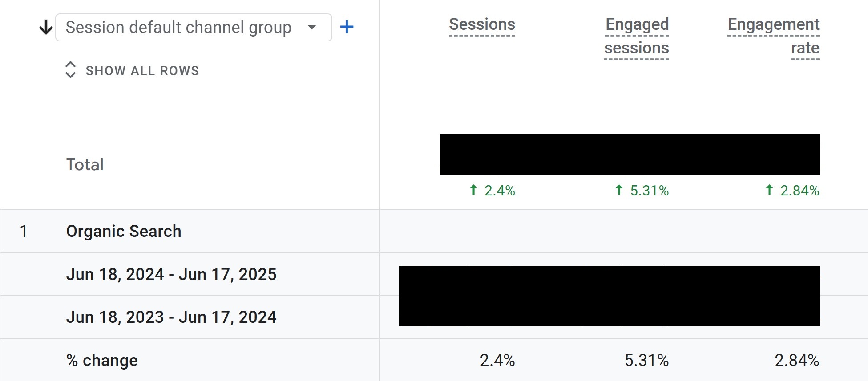The width and height of the screenshot is (868, 382).
Task: Click dropdown caret in channel group selector
Action: point(312,27)
